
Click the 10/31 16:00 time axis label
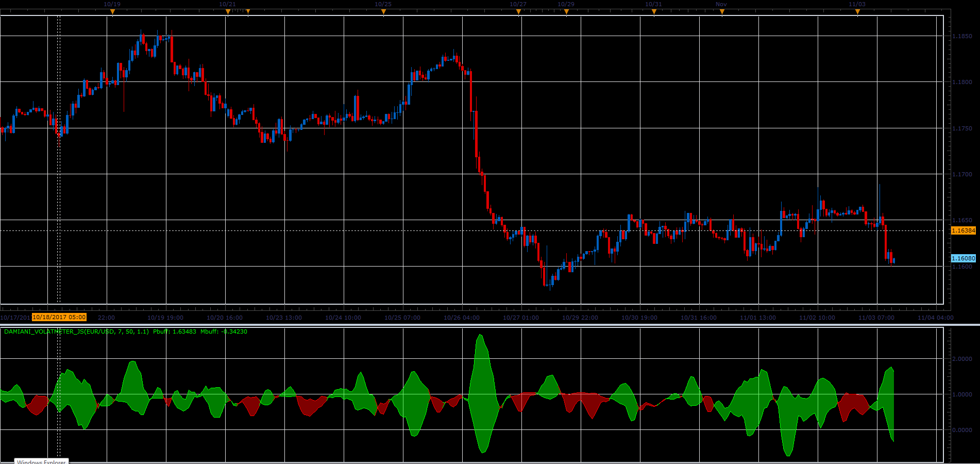click(699, 318)
